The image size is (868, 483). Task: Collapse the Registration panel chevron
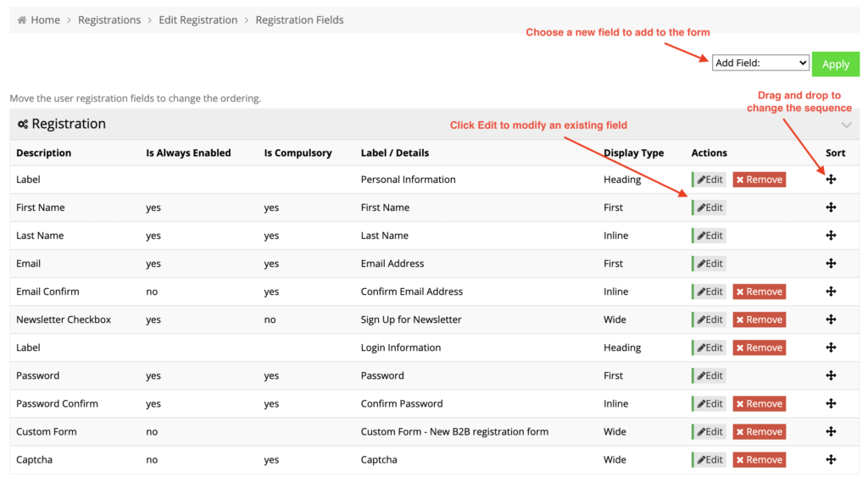click(846, 125)
